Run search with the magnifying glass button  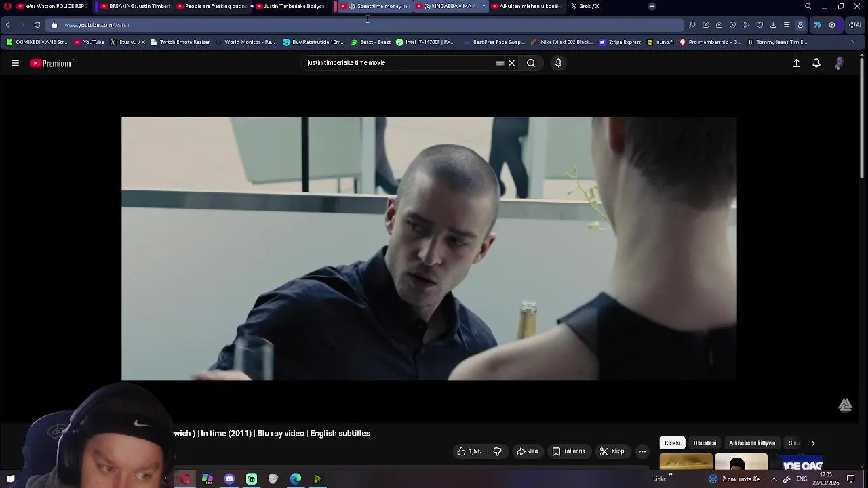(x=531, y=63)
